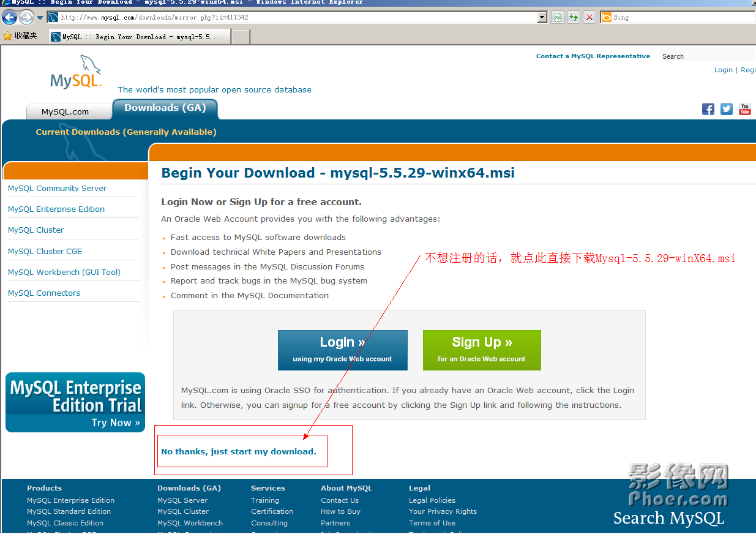
Task: Open MySQL Cluster in sidebar
Action: (x=36, y=230)
